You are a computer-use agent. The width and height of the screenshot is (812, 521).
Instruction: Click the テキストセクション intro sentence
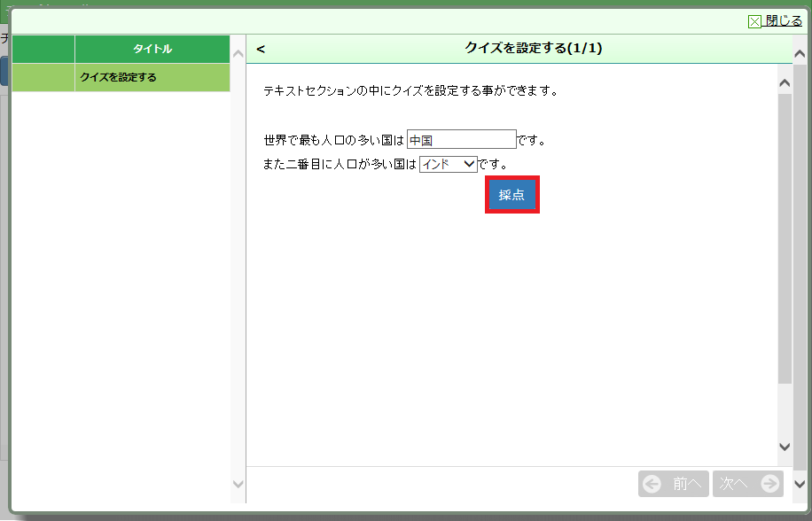pos(411,91)
